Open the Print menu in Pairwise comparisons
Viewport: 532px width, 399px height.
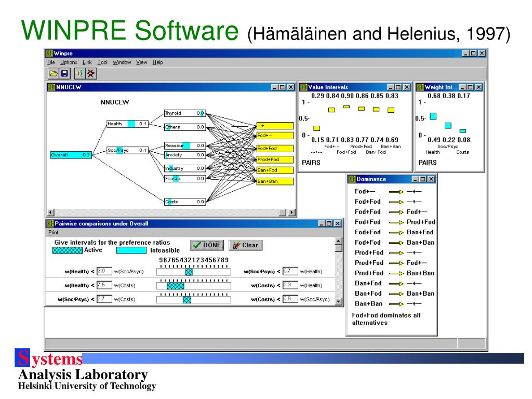53,232
